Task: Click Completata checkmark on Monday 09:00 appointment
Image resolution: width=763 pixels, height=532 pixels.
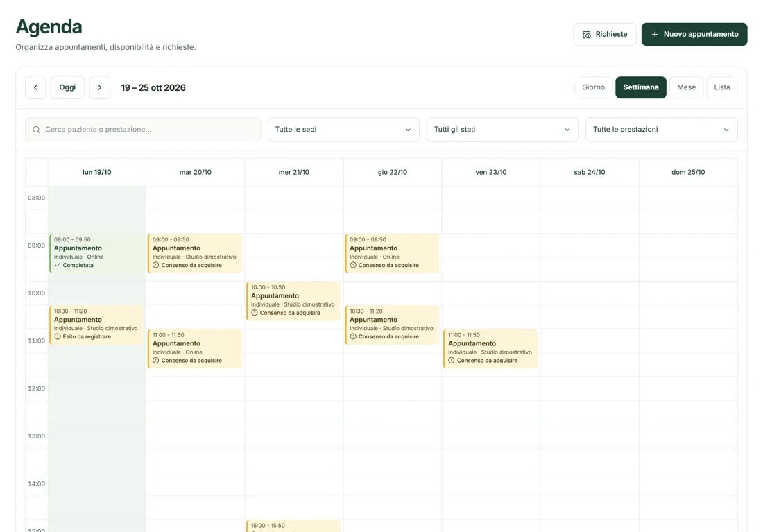Action: [58, 265]
